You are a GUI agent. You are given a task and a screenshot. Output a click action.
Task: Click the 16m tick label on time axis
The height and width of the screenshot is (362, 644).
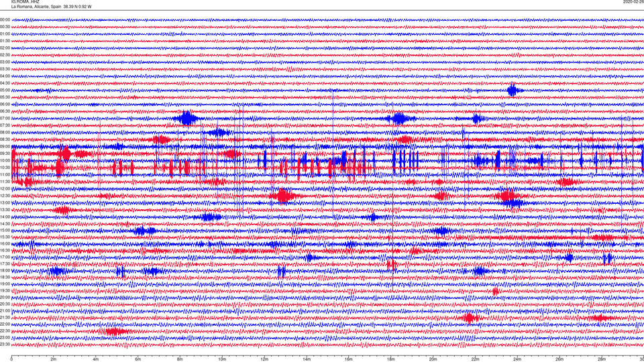pos(349,359)
